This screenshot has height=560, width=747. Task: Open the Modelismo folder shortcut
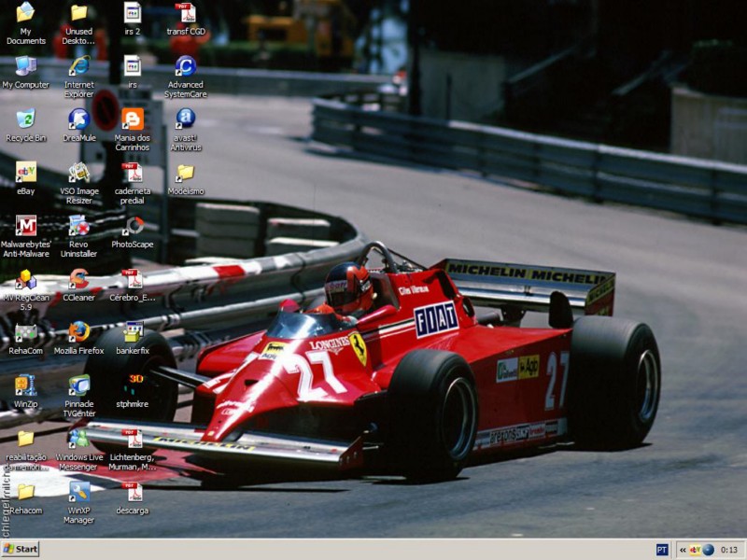click(x=186, y=173)
